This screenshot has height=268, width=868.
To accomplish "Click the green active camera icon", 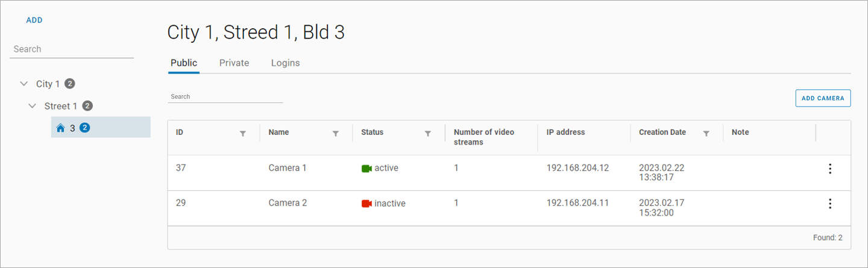I will tap(366, 169).
